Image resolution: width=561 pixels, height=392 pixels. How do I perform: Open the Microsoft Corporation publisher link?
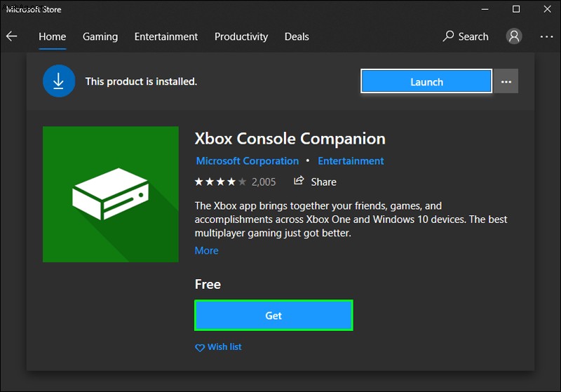[x=248, y=161]
